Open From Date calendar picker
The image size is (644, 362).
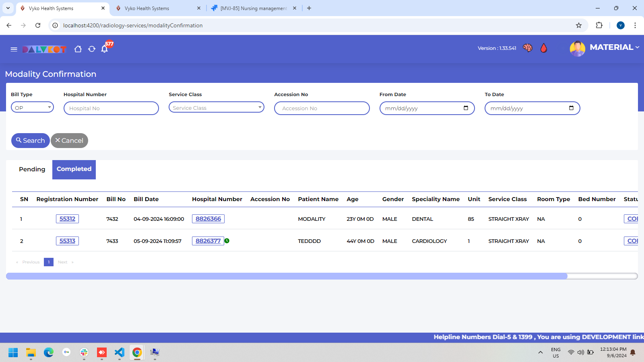coord(466,108)
